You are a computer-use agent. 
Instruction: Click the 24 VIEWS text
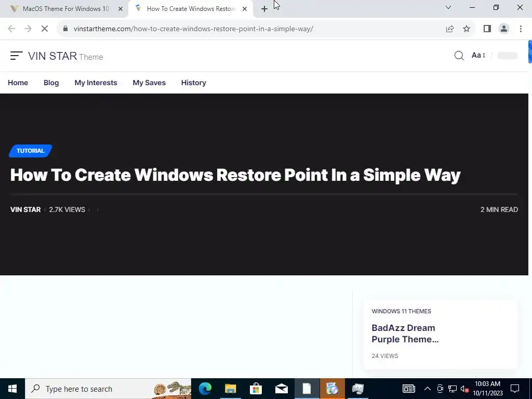coord(385,356)
